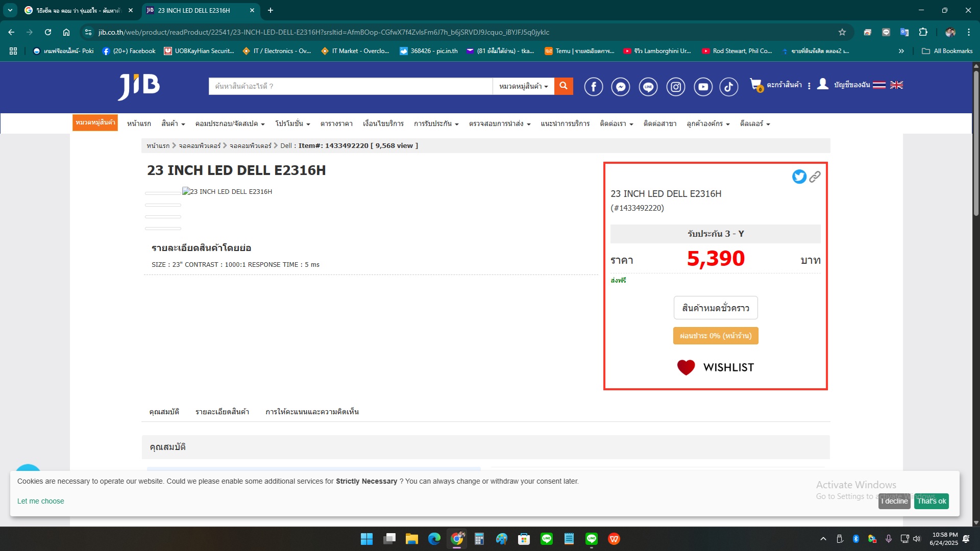The height and width of the screenshot is (551, 980).
Task: Open browser home page
Action: click(x=66, y=32)
